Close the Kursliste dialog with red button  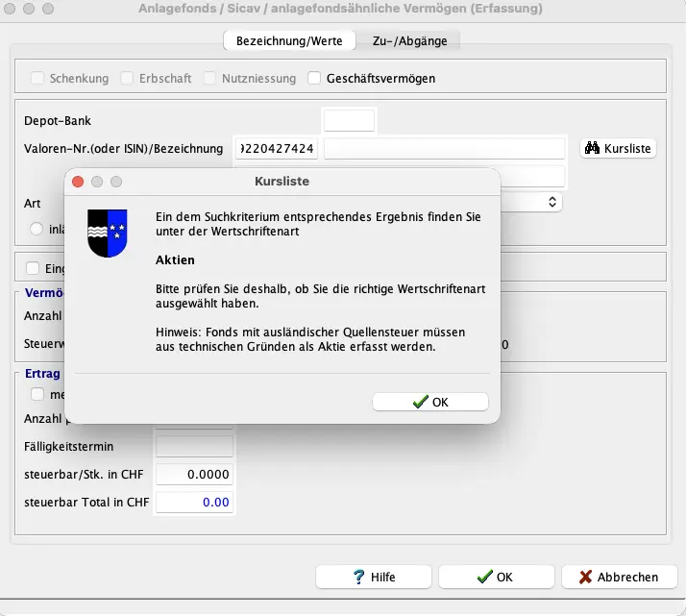point(78,181)
